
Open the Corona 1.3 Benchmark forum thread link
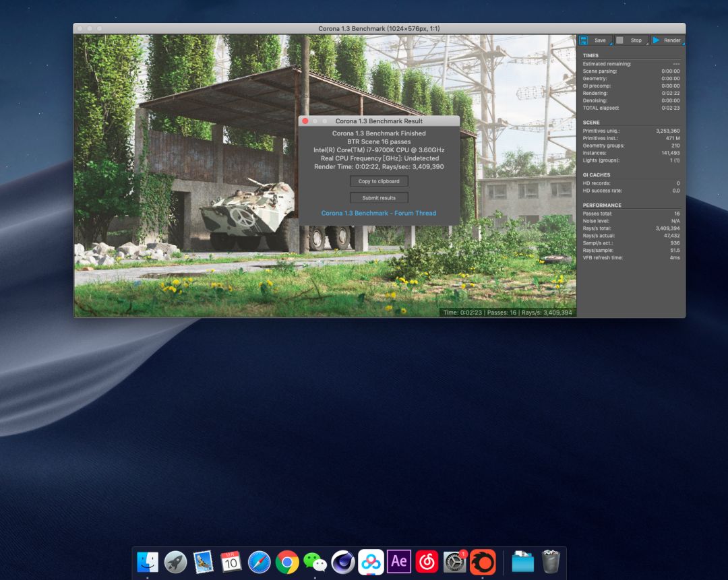tap(378, 214)
